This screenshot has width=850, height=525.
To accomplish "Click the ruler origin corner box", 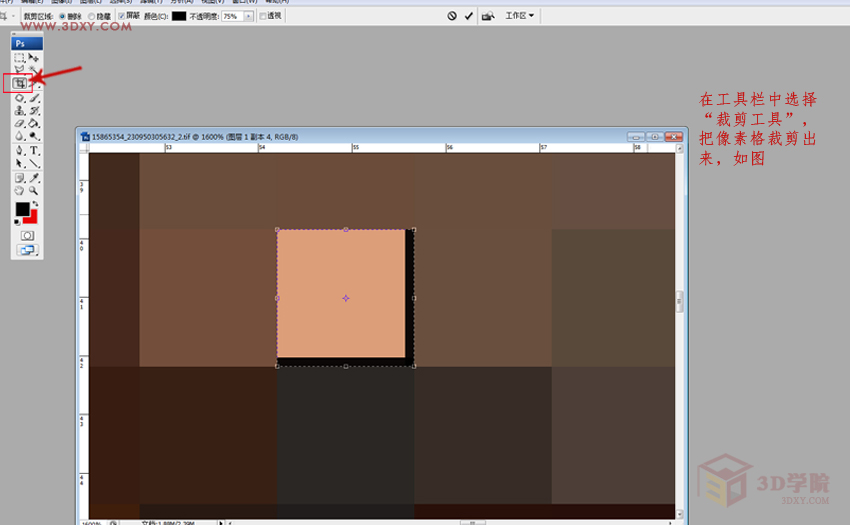I will pos(84,148).
